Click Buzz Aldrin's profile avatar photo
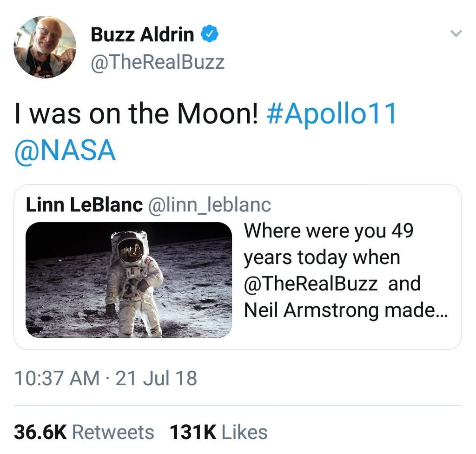 point(45,46)
